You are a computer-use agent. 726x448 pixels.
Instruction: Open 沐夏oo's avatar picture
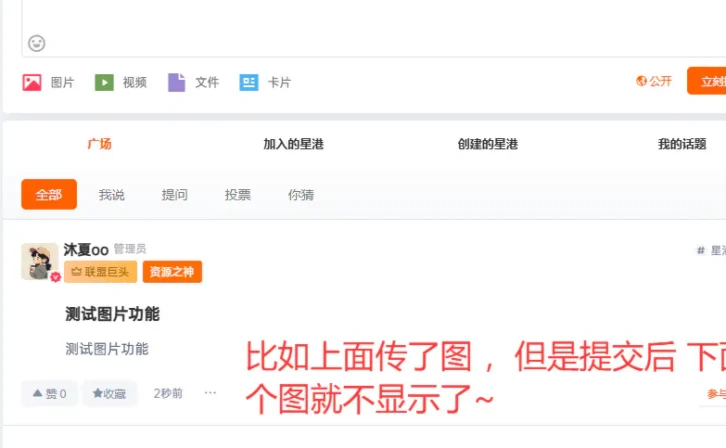[x=40, y=261]
